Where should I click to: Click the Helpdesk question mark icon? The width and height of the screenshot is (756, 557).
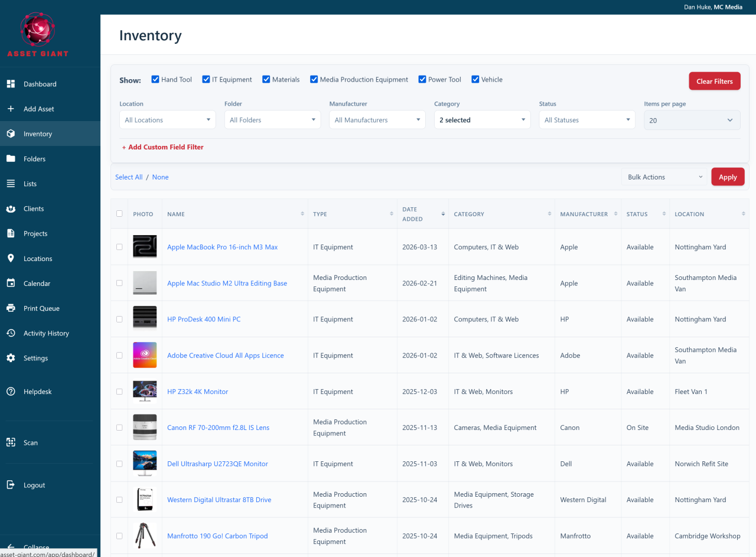[11, 392]
